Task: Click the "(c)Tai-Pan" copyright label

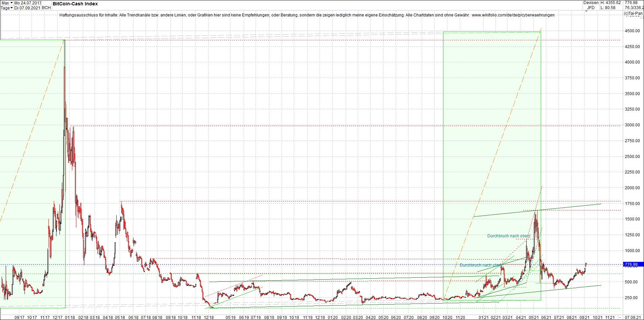Action: 634,14
